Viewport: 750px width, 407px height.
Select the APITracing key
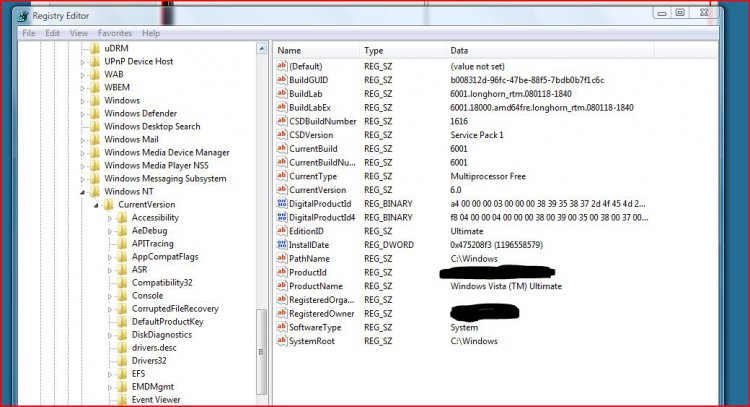(153, 243)
